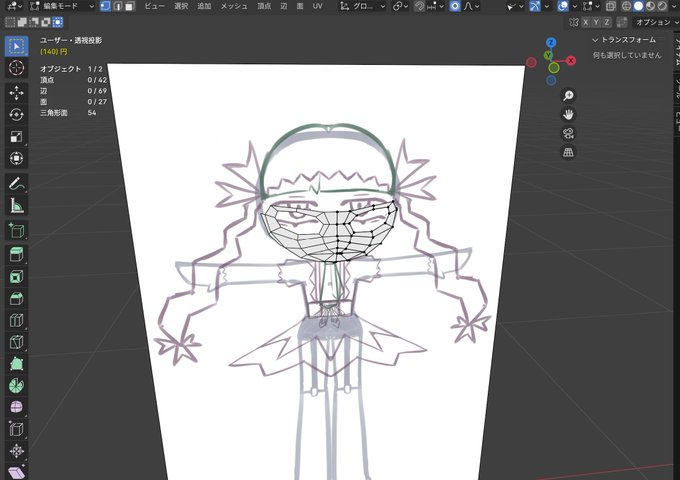The image size is (680, 480).
Task: Click the red X axis gizmo ball
Action: point(571,61)
